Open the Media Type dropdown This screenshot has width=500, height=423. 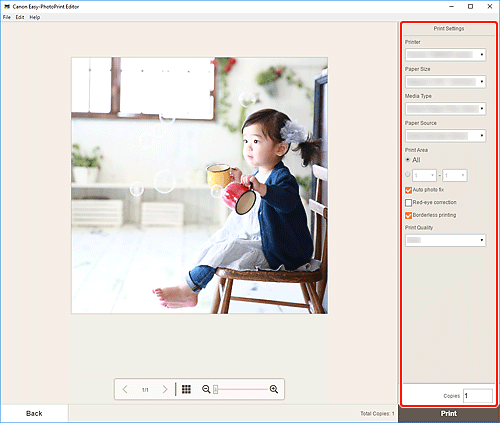pyautogui.click(x=445, y=109)
